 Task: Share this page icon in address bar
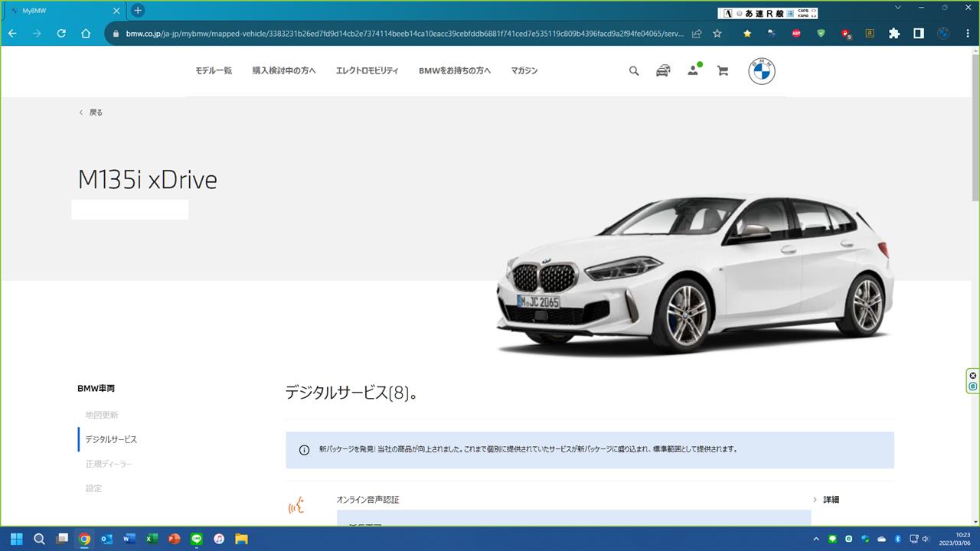[x=697, y=34]
